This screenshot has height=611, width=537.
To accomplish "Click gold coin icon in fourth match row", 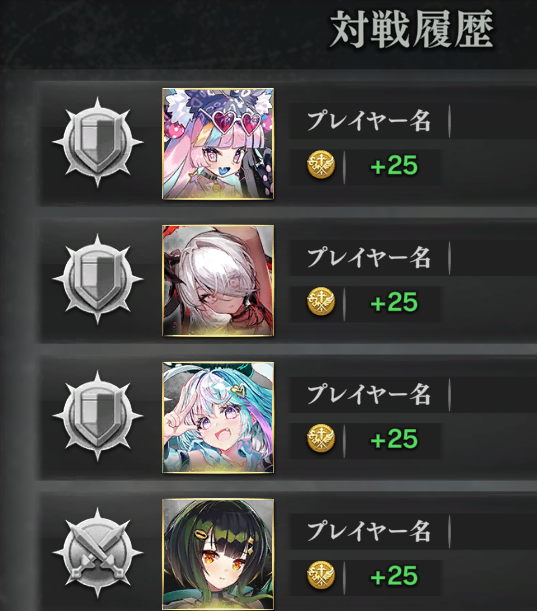I will click(321, 576).
